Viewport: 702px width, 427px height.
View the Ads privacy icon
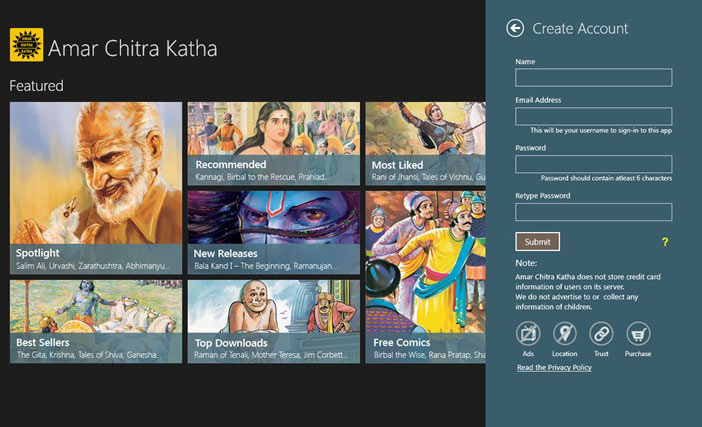pyautogui.click(x=528, y=334)
